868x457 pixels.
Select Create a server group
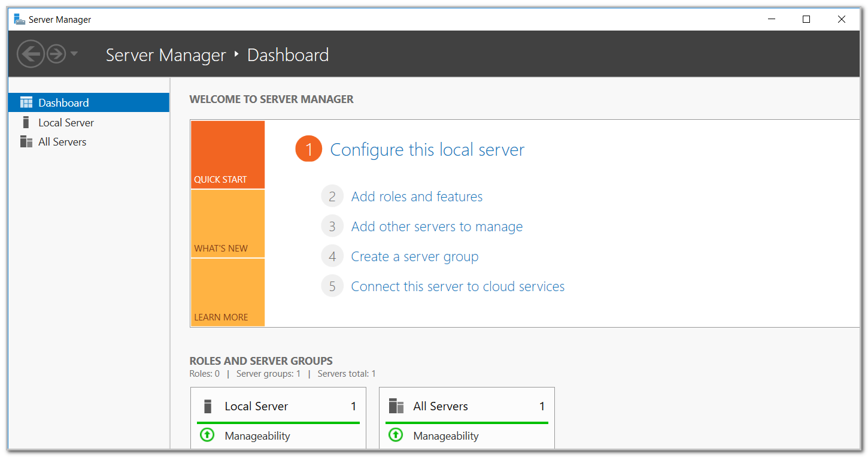tap(415, 256)
